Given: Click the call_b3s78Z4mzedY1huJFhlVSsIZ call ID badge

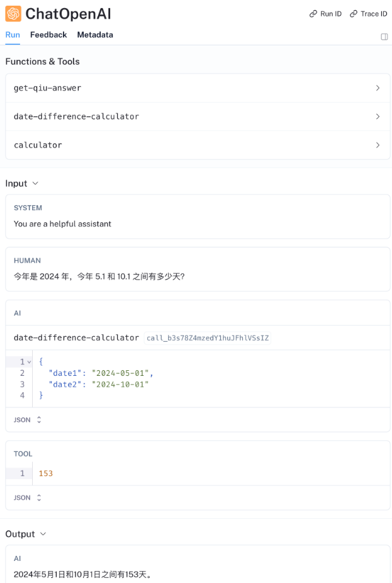Looking at the screenshot, I should tap(209, 338).
